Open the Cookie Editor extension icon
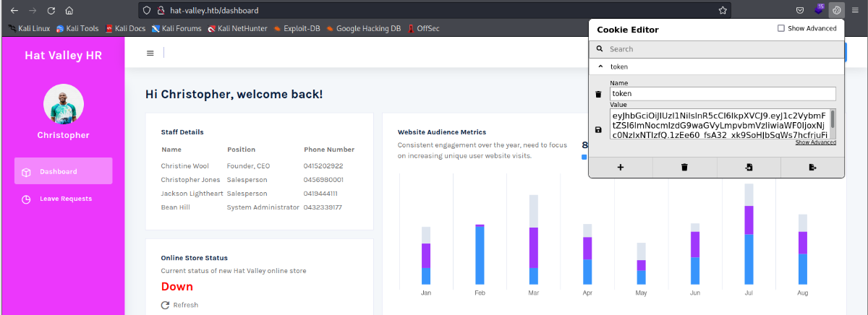This screenshot has width=868, height=315. coord(837,10)
